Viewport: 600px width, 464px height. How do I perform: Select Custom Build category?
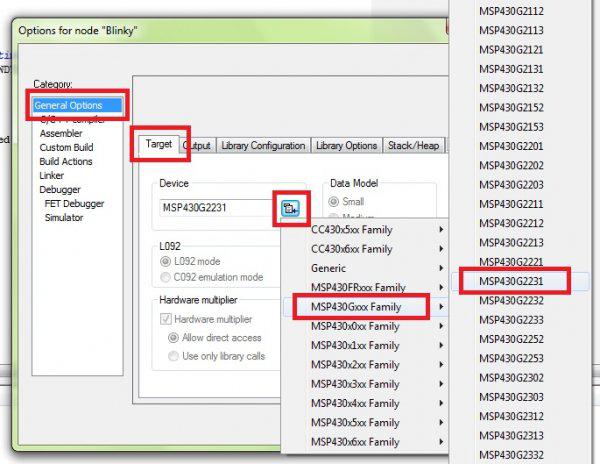pos(66,147)
